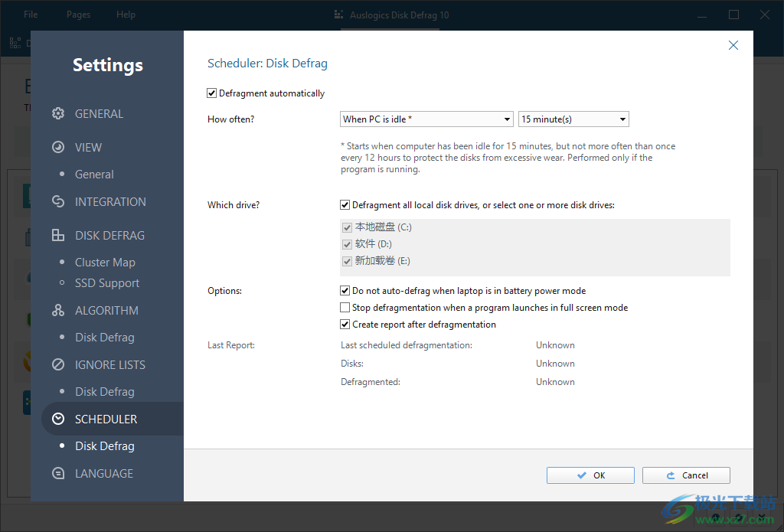Click the Defragmented Unknown value

click(555, 382)
